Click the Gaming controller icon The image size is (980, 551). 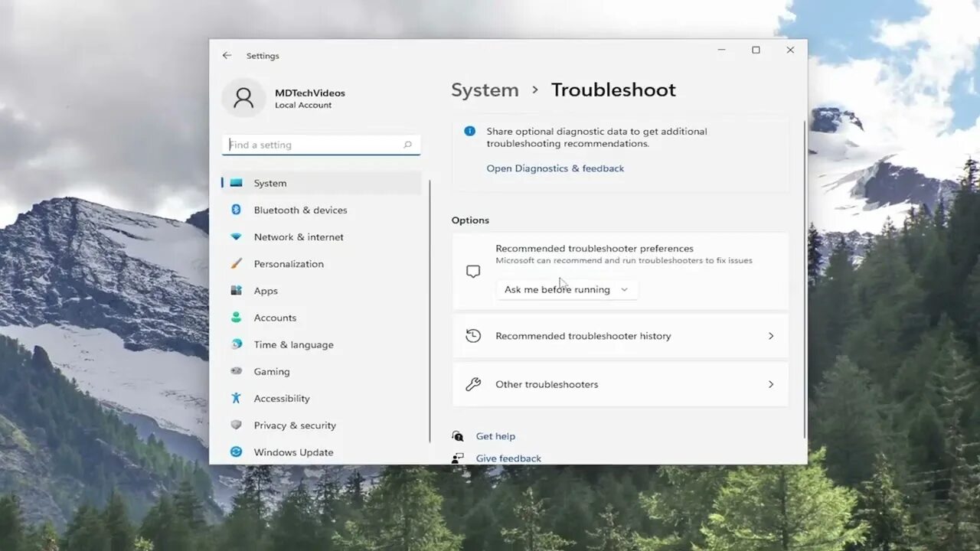(237, 371)
